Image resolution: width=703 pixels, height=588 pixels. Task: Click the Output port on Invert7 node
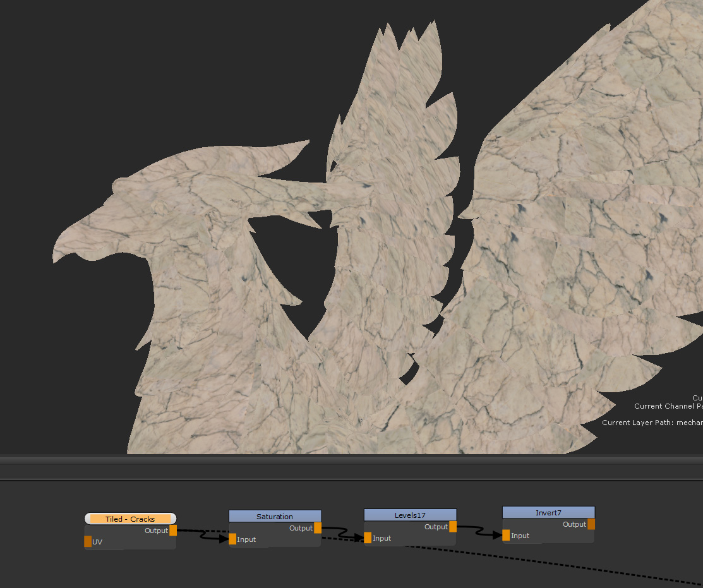pos(591,524)
